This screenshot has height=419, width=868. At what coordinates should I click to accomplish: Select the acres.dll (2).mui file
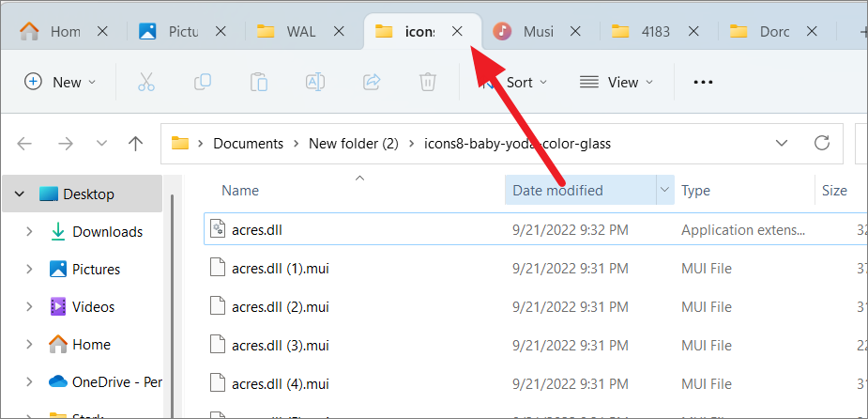tap(536, 306)
